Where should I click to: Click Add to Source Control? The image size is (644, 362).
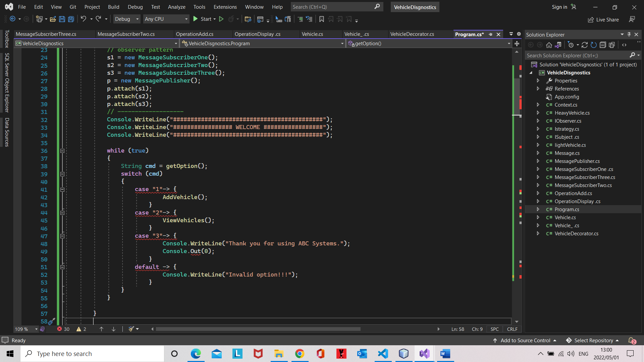[x=525, y=340]
